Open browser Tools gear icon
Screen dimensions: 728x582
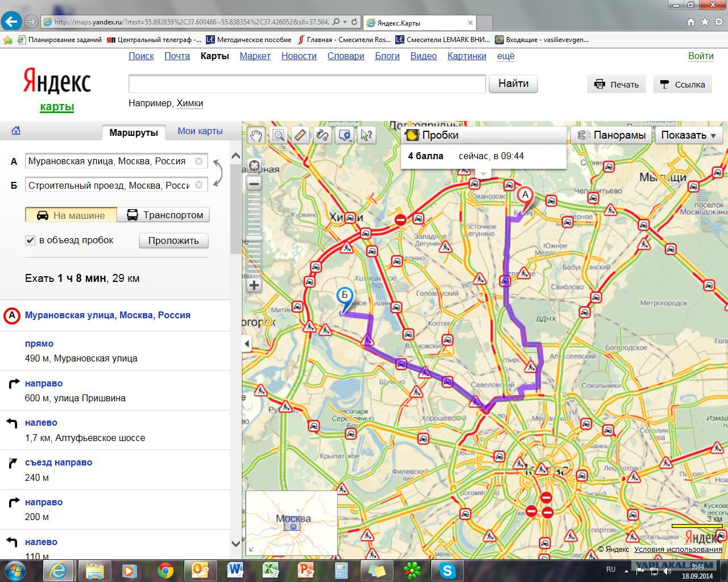click(x=718, y=22)
